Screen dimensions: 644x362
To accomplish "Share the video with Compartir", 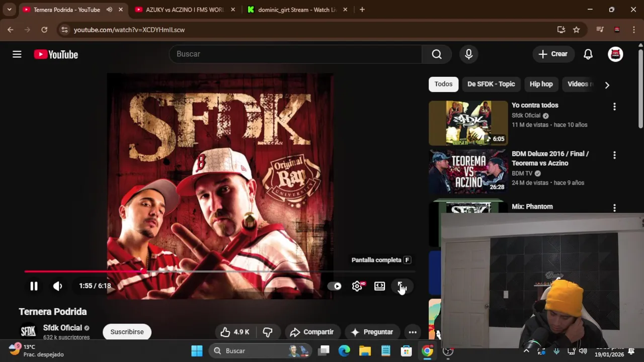I will (x=312, y=332).
